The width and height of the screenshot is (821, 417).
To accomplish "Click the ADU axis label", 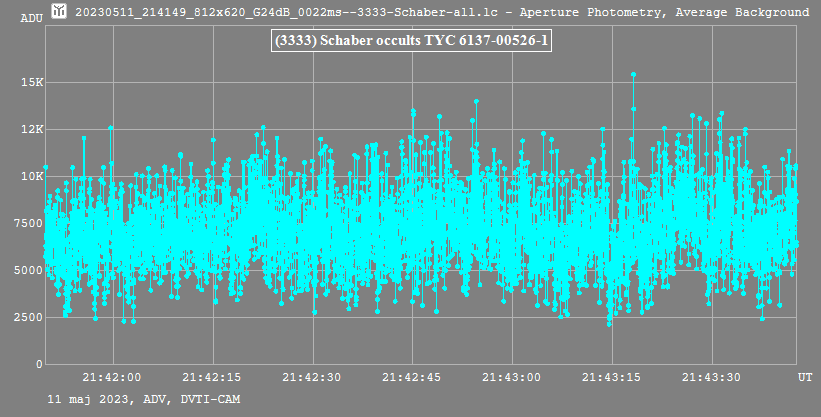I will (31, 18).
